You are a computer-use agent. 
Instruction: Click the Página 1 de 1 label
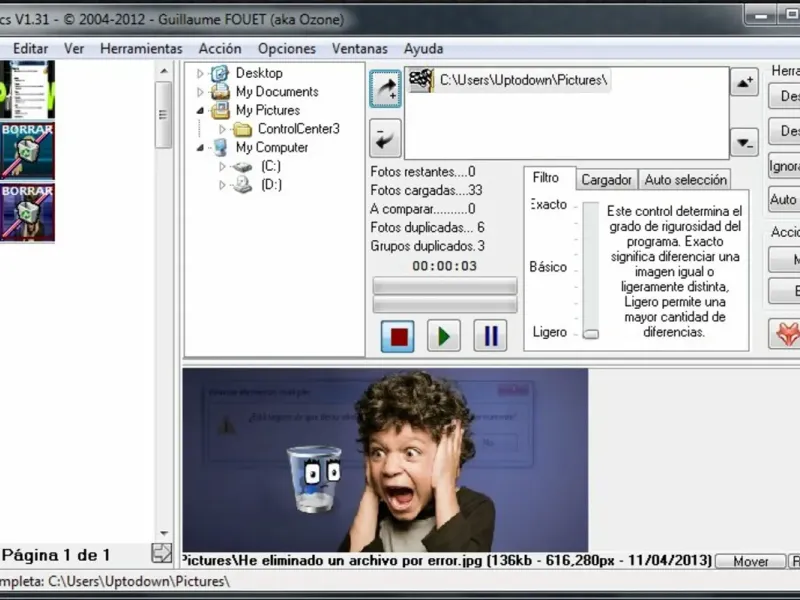pos(56,555)
